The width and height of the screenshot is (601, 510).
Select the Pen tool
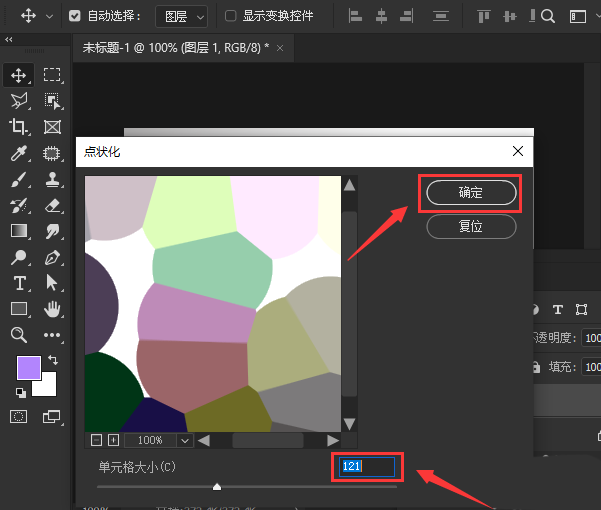coord(52,257)
